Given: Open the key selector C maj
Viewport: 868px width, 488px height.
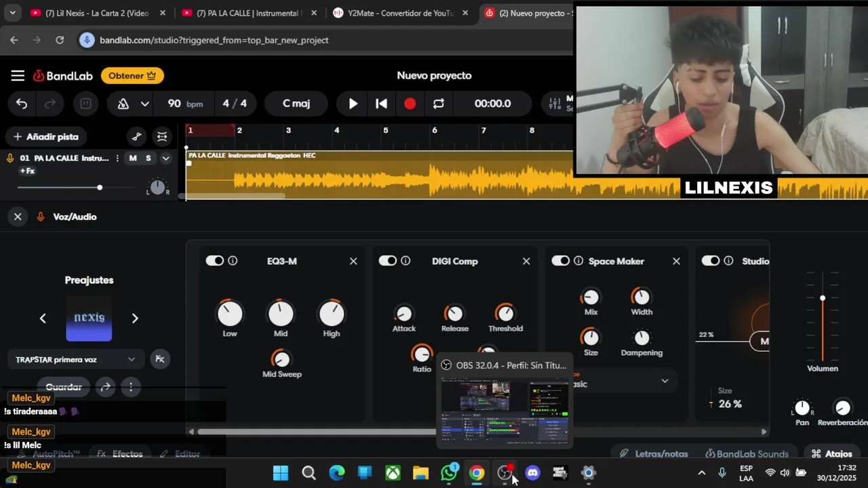Looking at the screenshot, I should click(x=296, y=104).
